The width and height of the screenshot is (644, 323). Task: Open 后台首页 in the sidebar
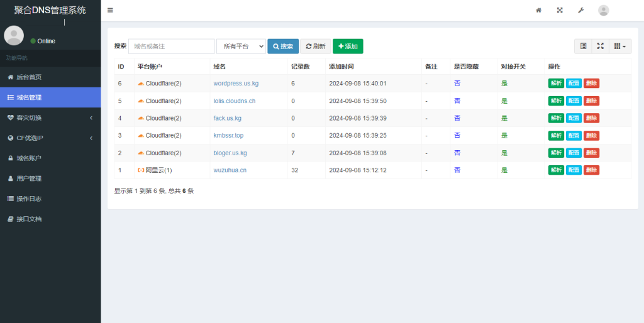[50, 77]
